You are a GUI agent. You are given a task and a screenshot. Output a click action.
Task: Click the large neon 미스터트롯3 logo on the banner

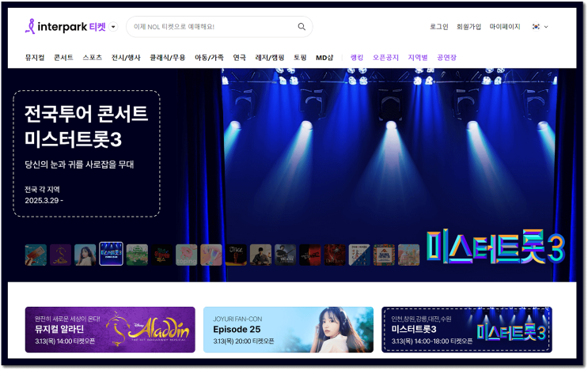[x=495, y=247]
